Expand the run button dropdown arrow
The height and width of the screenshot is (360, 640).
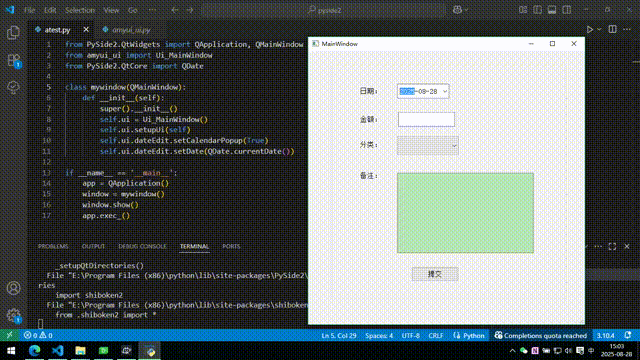point(599,29)
